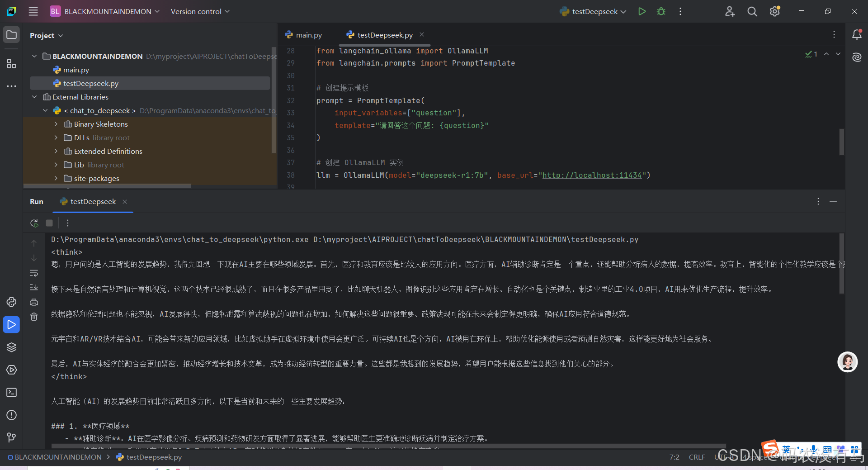The height and width of the screenshot is (470, 868).
Task: Open the Problems tool window
Action: [11, 415]
